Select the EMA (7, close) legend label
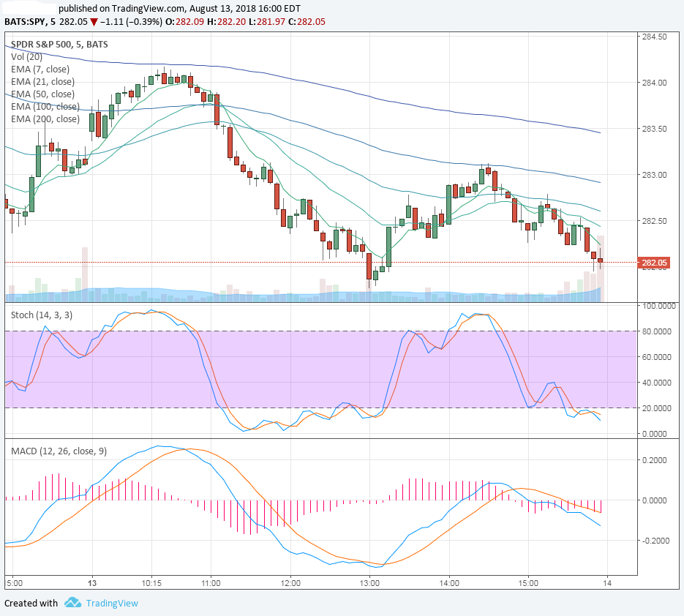 [40, 69]
